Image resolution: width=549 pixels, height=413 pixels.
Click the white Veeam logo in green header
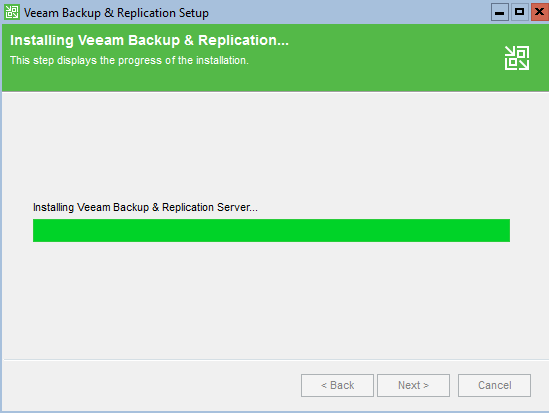click(517, 58)
